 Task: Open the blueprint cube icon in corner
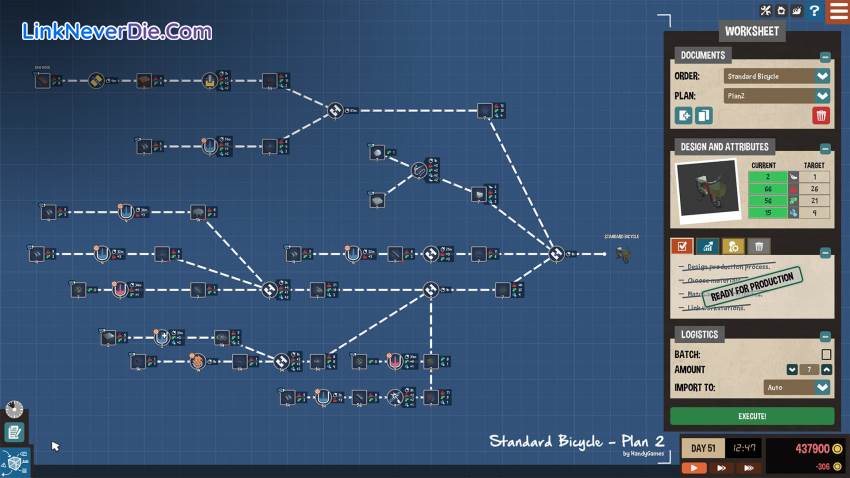click(x=14, y=461)
